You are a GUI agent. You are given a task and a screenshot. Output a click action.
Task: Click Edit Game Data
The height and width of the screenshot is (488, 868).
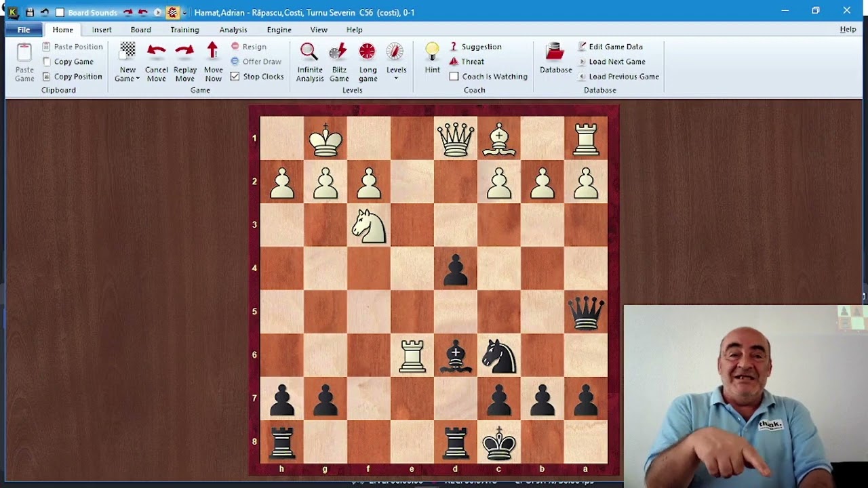click(x=610, y=47)
